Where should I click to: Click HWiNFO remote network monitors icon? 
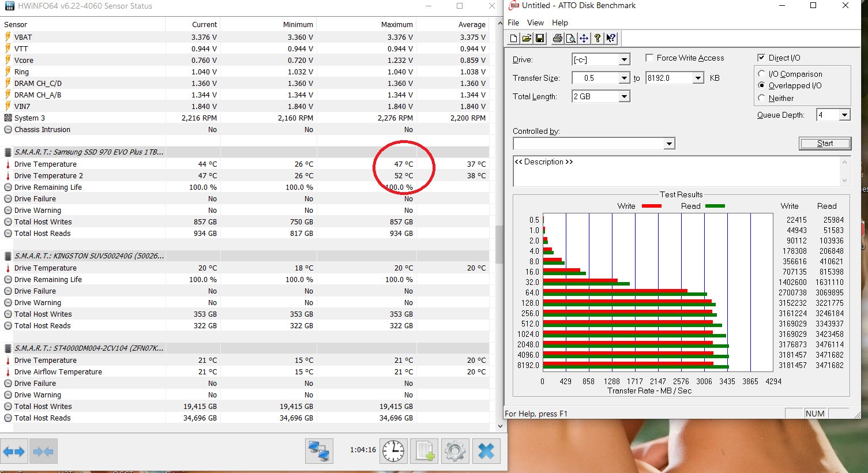[319, 451]
